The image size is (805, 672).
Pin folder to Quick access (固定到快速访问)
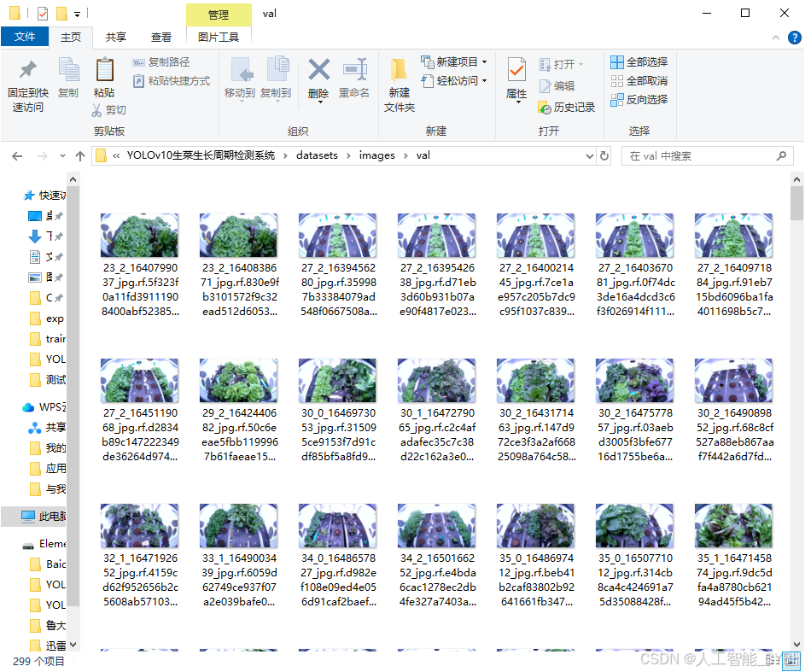27,85
